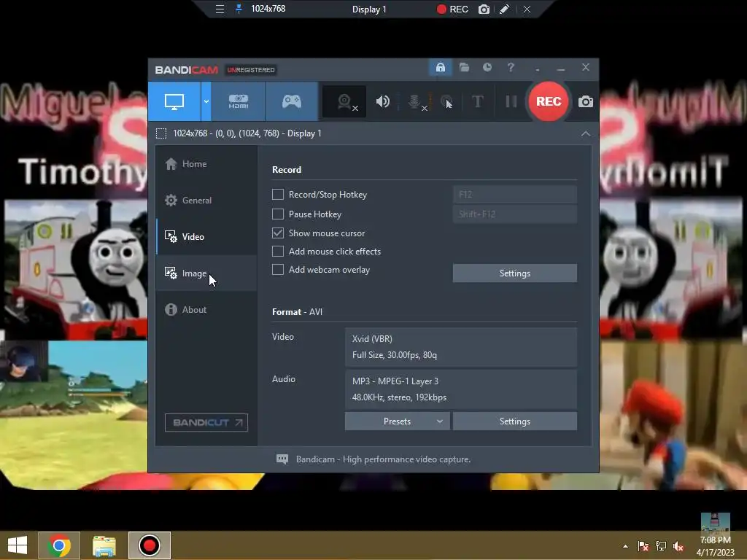Click the 1024x768 label on top bar
The image size is (747, 560).
[x=268, y=9]
